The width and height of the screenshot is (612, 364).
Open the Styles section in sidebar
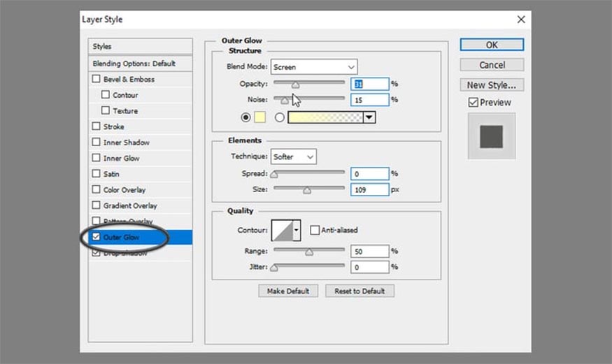(140, 46)
